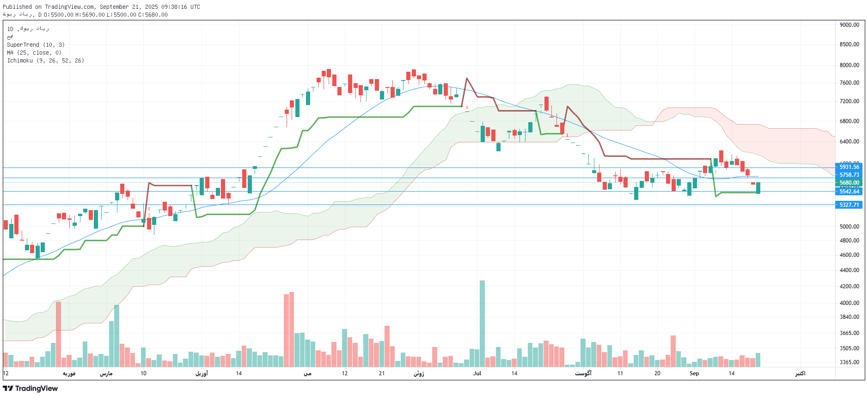Click the Jul label on the time axis

click(477, 373)
